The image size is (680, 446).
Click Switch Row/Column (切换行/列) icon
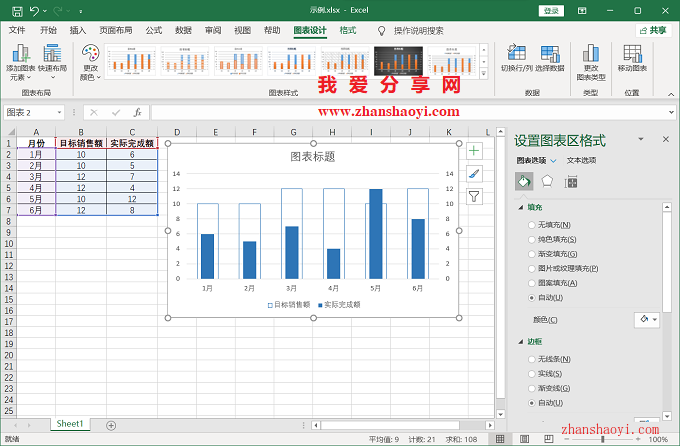pyautogui.click(x=516, y=58)
